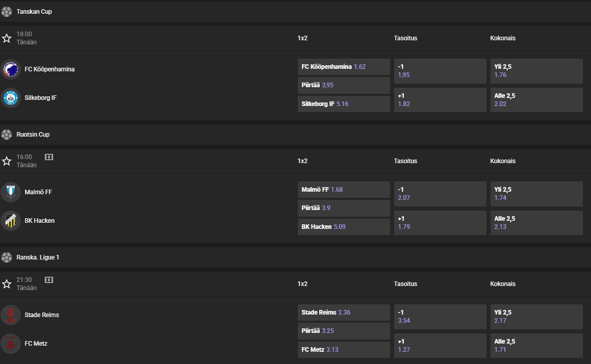Choose Alle 2,5 at 2.02
Screen dimensions: 591x364
click(536, 100)
